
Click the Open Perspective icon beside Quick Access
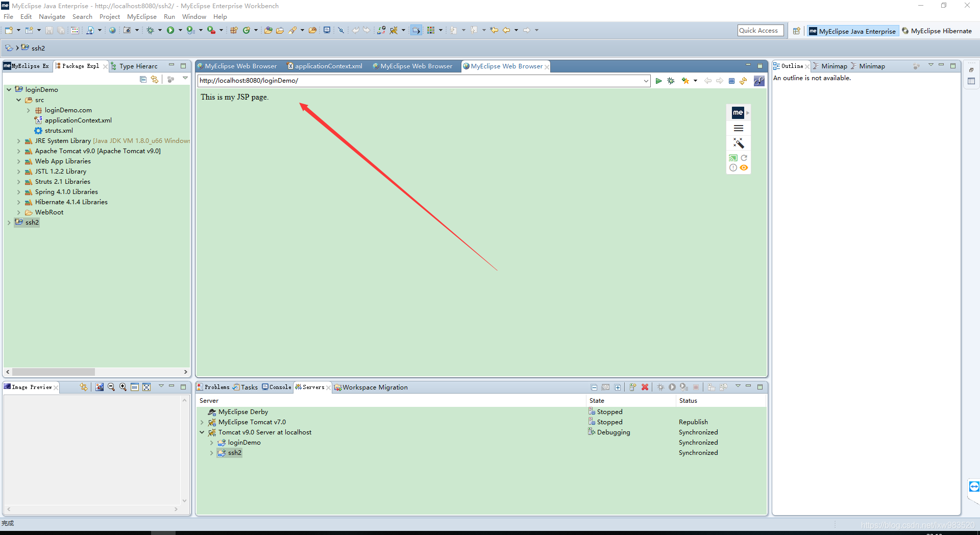pyautogui.click(x=796, y=31)
